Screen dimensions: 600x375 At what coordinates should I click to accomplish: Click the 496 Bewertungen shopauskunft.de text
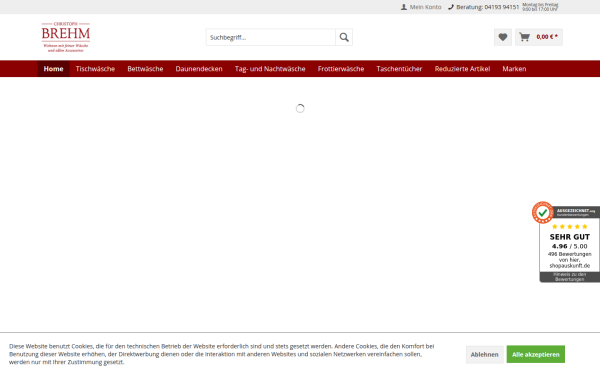tap(570, 260)
